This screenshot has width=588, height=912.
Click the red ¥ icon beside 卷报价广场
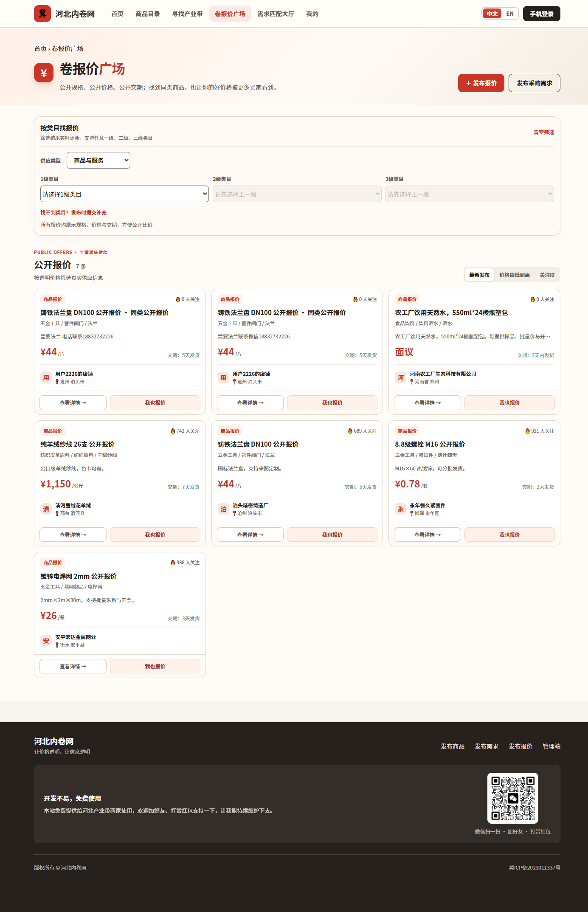pos(44,73)
